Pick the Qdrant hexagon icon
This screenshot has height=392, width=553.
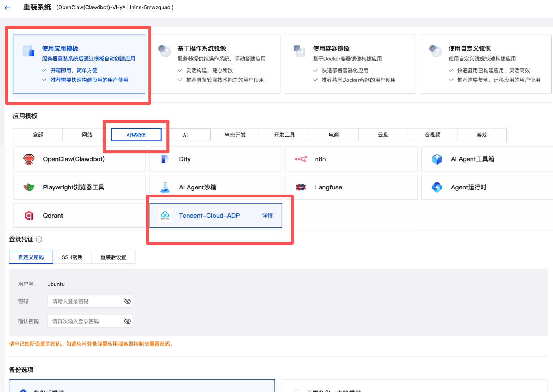[29, 216]
